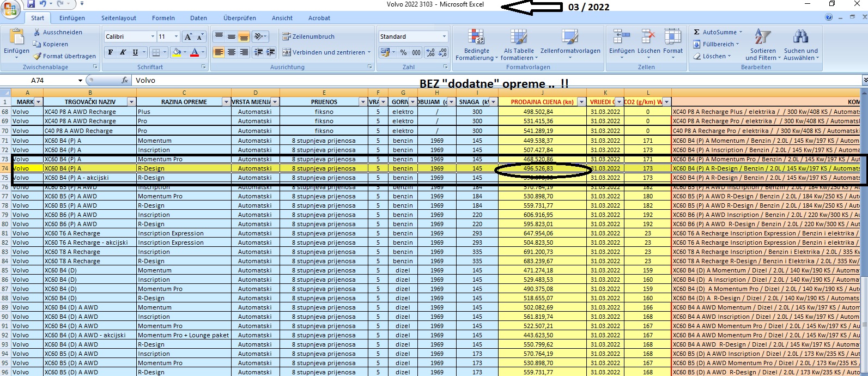Image resolution: width=868 pixels, height=376 pixels.
Task: Select cell with price 496.526,83
Action: coord(542,168)
